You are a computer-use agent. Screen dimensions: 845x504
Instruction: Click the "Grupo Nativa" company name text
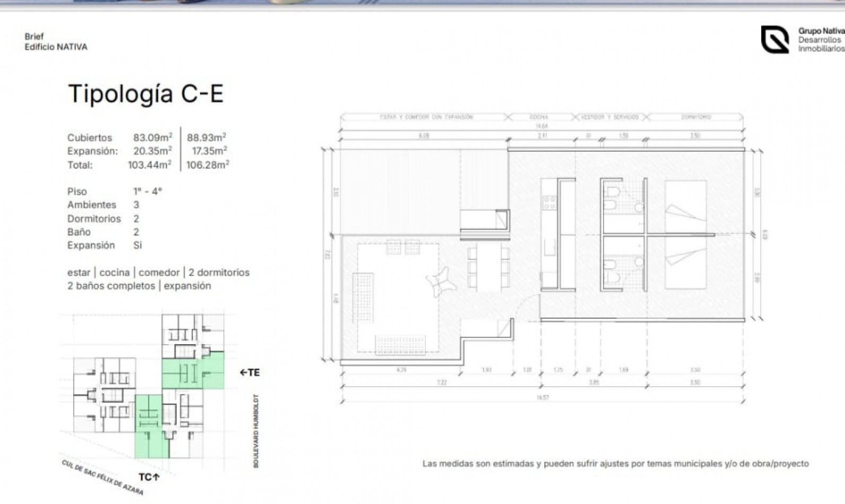[x=821, y=31]
